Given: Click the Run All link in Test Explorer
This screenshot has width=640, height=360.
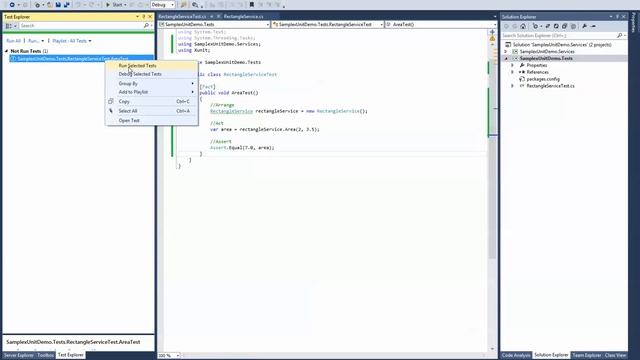Looking at the screenshot, I should (13, 41).
